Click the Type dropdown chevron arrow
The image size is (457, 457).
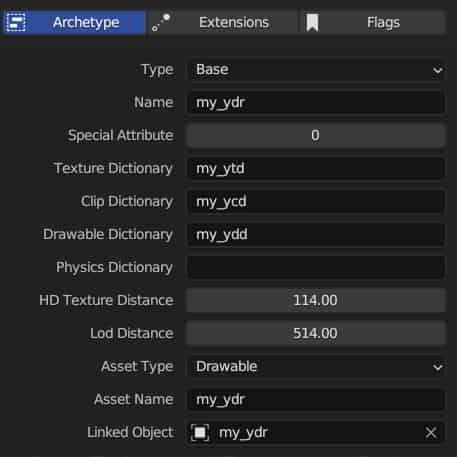437,70
